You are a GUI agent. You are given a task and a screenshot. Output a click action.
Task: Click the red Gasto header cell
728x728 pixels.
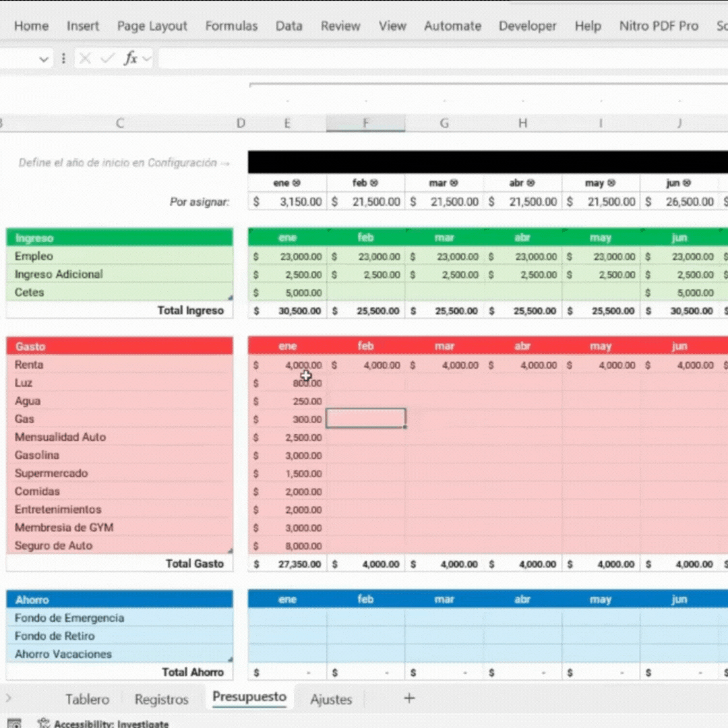click(x=119, y=346)
